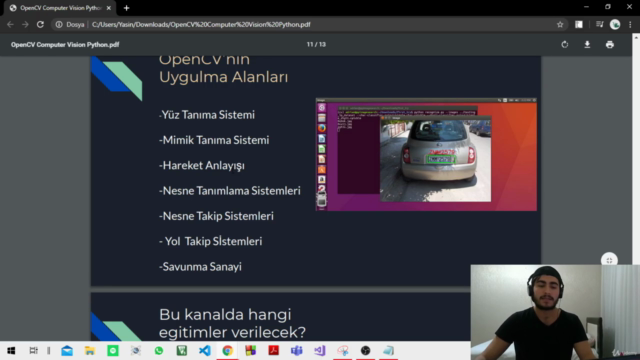Viewport: 640px width, 360px height.
Task: Click the text -Mimik Tanıma Sistemi
Action: (214, 140)
